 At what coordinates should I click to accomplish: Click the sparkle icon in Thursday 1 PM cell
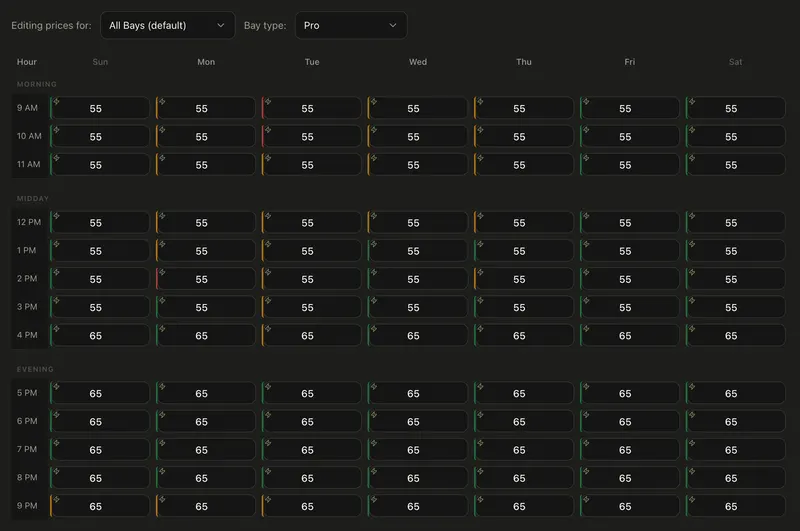coord(480,244)
